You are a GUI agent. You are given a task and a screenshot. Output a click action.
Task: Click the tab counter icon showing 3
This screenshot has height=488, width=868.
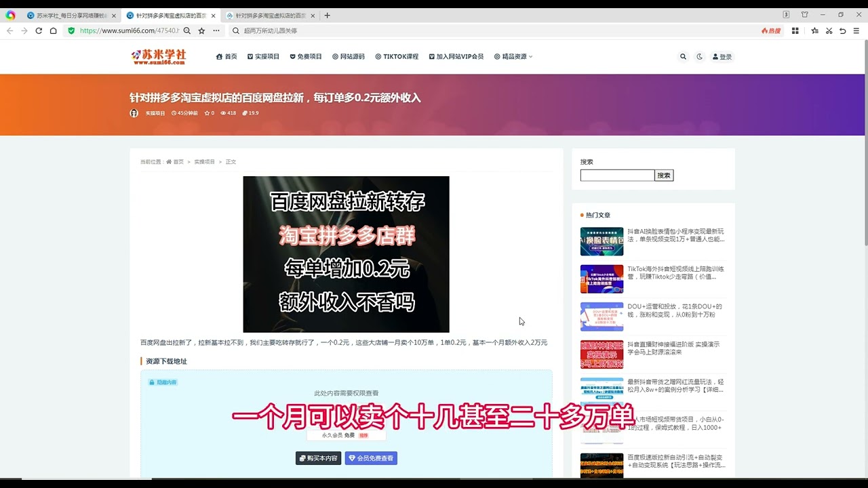(x=786, y=15)
